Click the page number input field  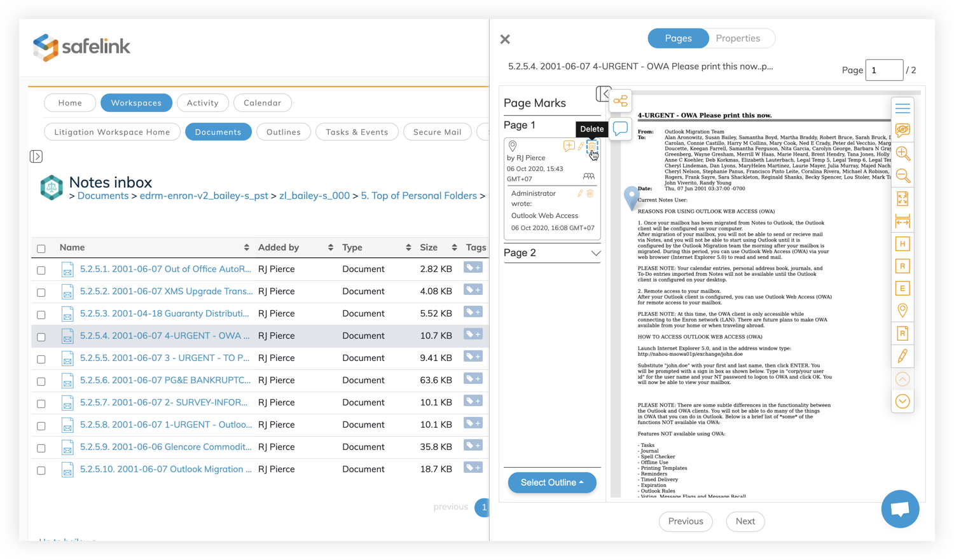click(884, 70)
